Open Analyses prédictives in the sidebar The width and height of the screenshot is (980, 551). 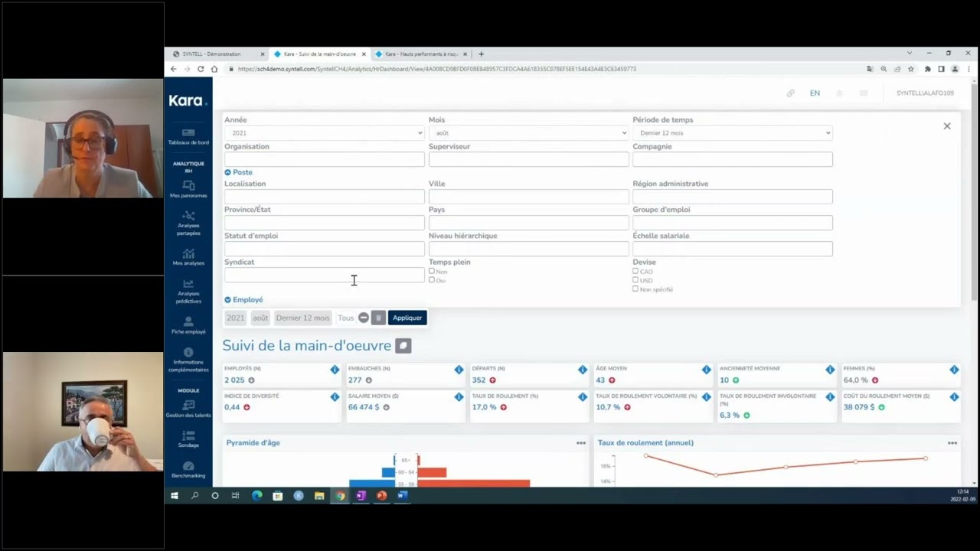point(188,291)
